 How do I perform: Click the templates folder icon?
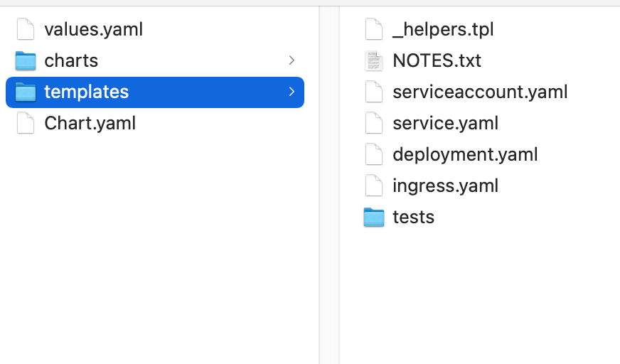pyautogui.click(x=26, y=92)
